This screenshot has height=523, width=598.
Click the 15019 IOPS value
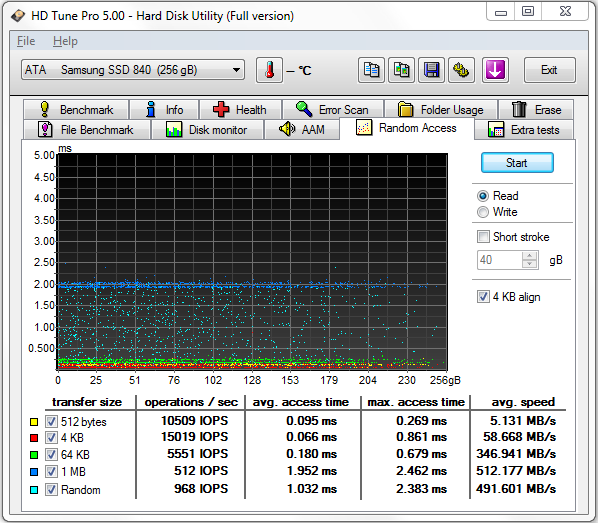(x=195, y=437)
